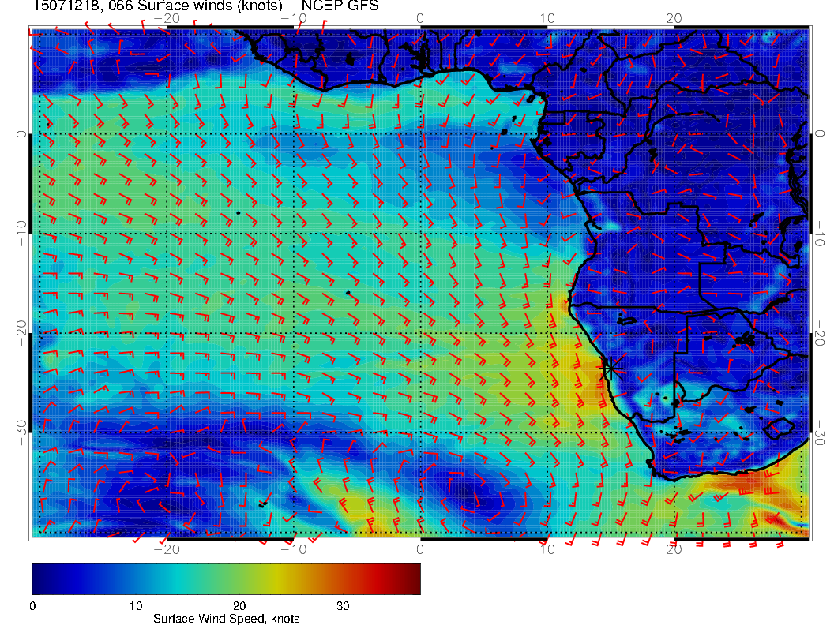Screen dimensions: 834x644
Task: Click the '-10' latitude label on left axis
Action: coord(21,234)
